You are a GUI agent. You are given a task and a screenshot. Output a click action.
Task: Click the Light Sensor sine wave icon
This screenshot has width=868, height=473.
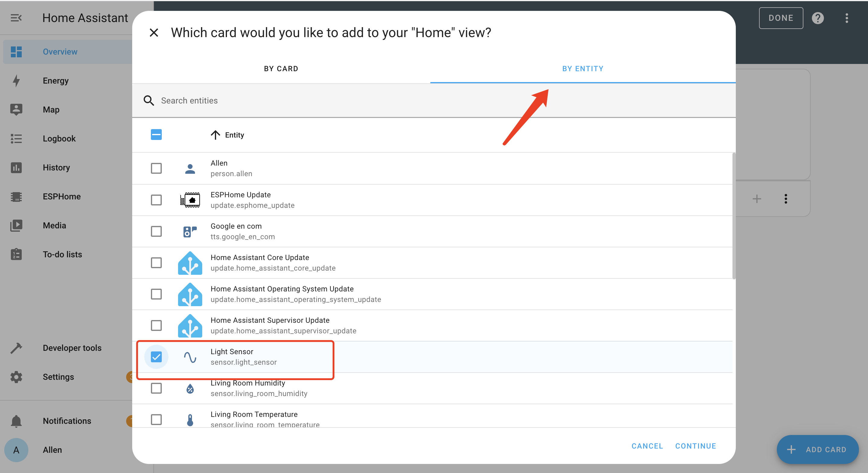click(190, 357)
